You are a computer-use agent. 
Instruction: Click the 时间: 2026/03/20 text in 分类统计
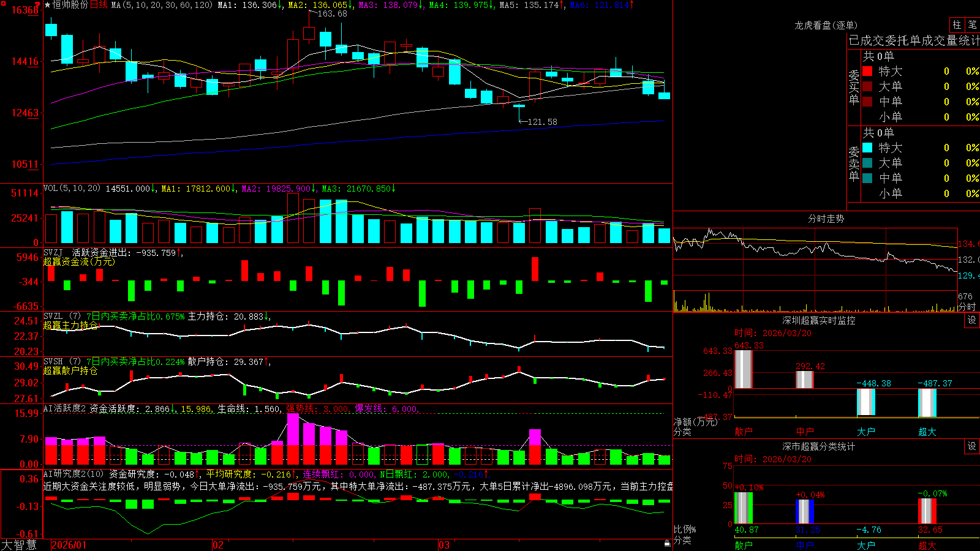pos(772,459)
